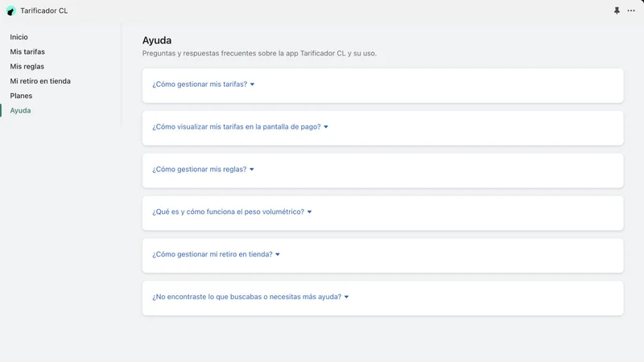Expand caret beside necesitas más ayuda question
Viewport: 644px width, 362px height.
point(346,297)
